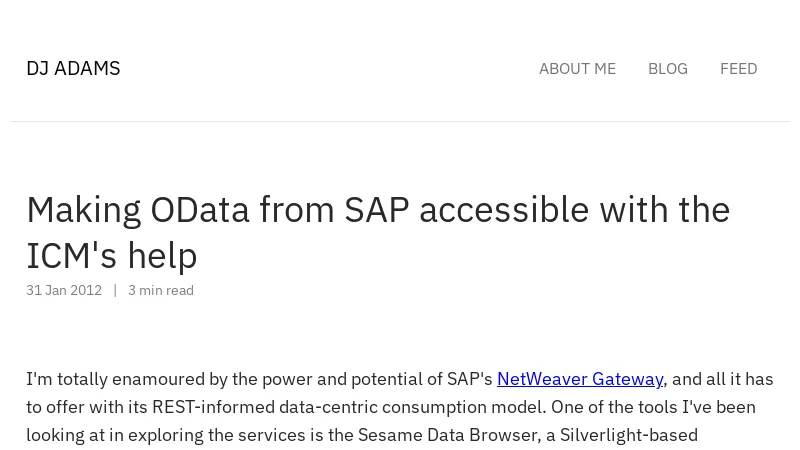Screen dimensions: 800x450
Task: Navigate to the BLOG section
Action: [667, 69]
